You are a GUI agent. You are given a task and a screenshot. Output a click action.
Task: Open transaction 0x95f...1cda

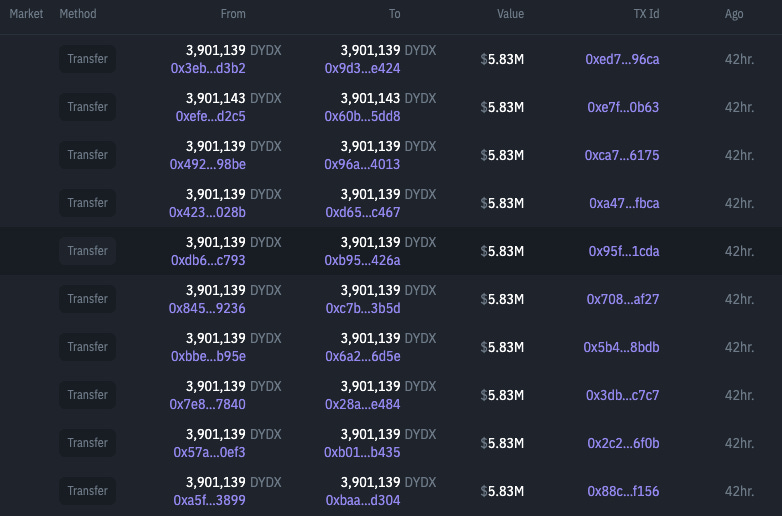624,251
